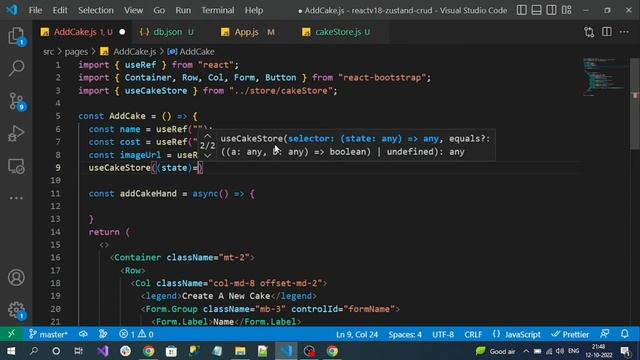Open the Search view in activity bar
640x360 pixels.
point(16,68)
